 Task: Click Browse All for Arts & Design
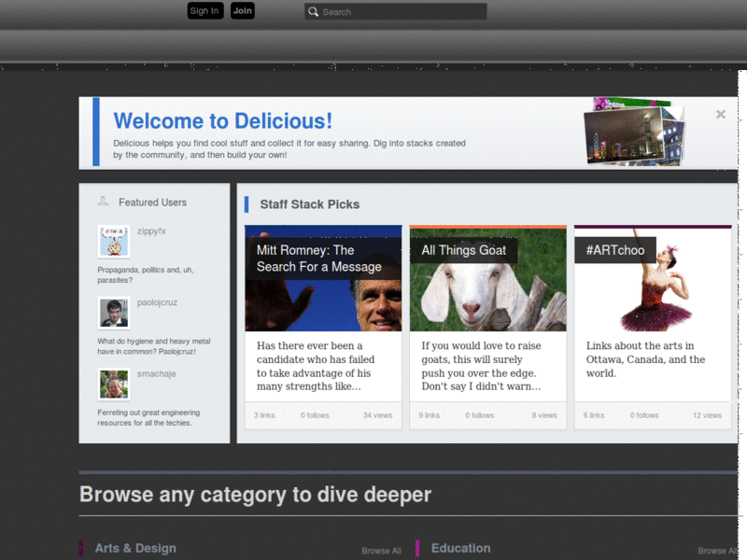tap(382, 551)
